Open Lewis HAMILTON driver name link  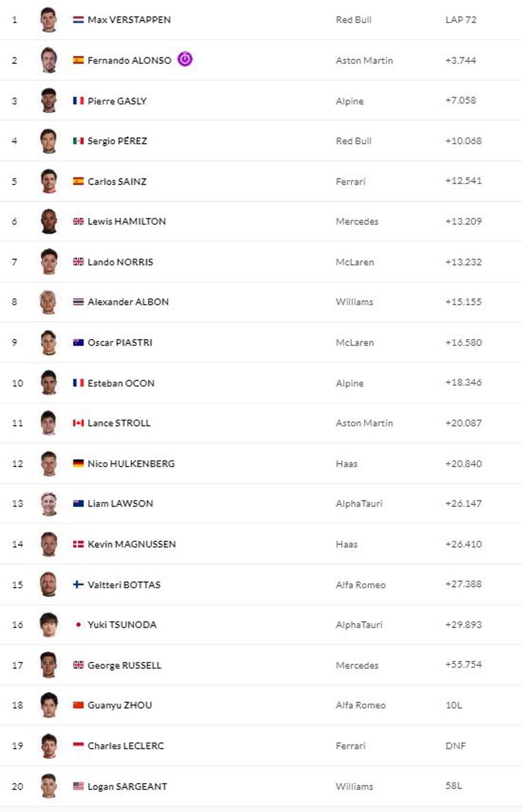click(x=126, y=221)
